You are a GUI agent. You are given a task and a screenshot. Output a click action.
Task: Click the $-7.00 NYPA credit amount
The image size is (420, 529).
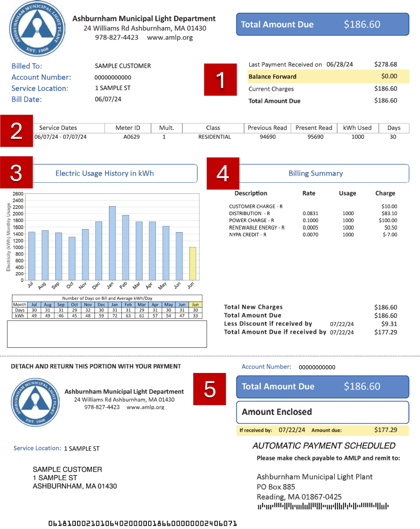(x=390, y=234)
